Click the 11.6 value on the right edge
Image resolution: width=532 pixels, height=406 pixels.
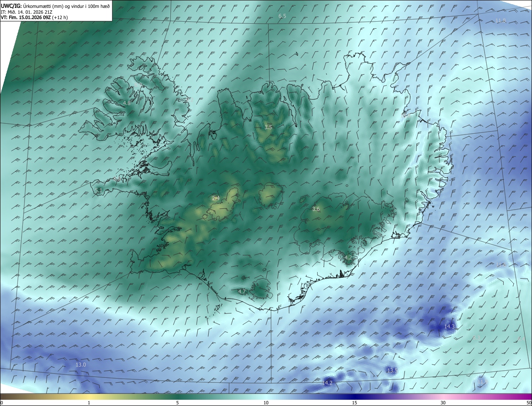(x=501, y=265)
